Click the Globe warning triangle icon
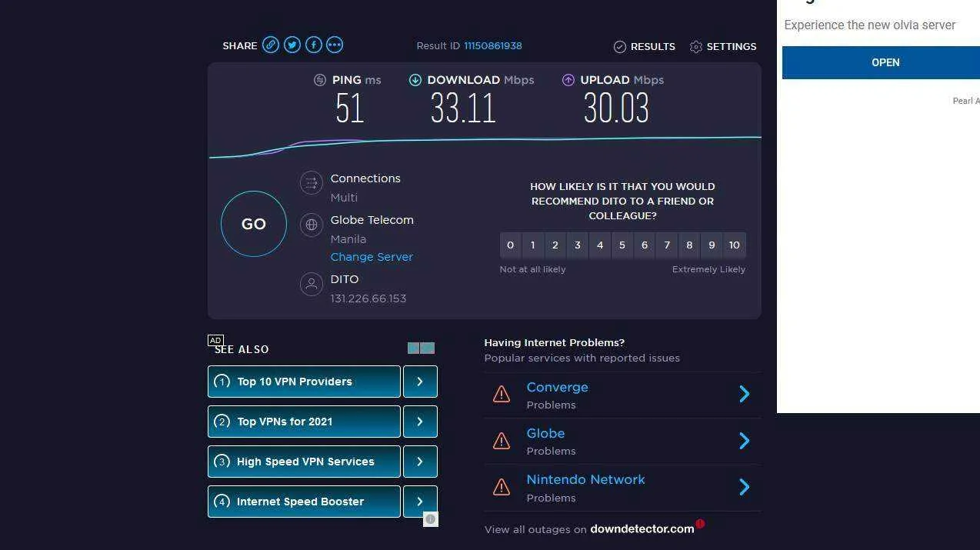This screenshot has height=550, width=980. [502, 441]
